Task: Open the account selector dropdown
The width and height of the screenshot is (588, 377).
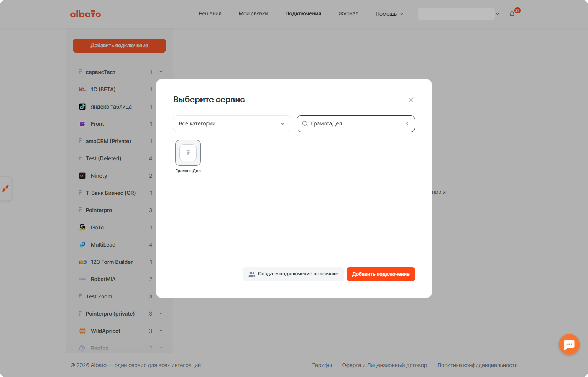Action: (459, 14)
